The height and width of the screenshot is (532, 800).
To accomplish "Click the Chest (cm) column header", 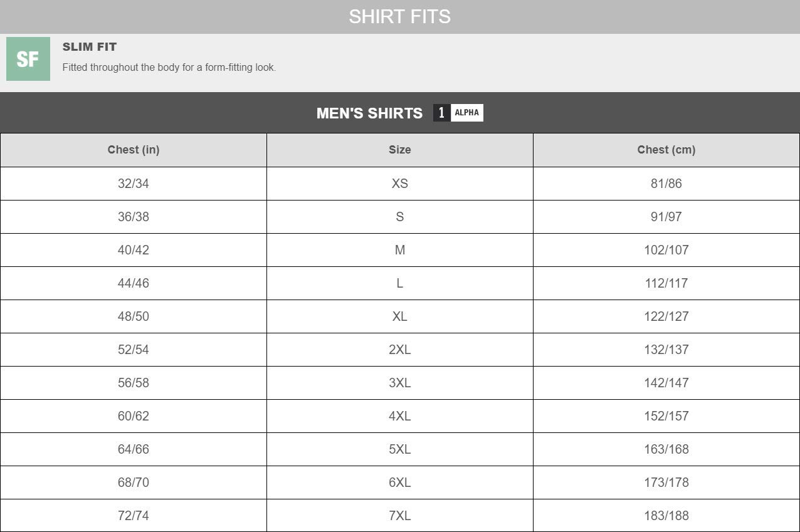I will coord(666,150).
